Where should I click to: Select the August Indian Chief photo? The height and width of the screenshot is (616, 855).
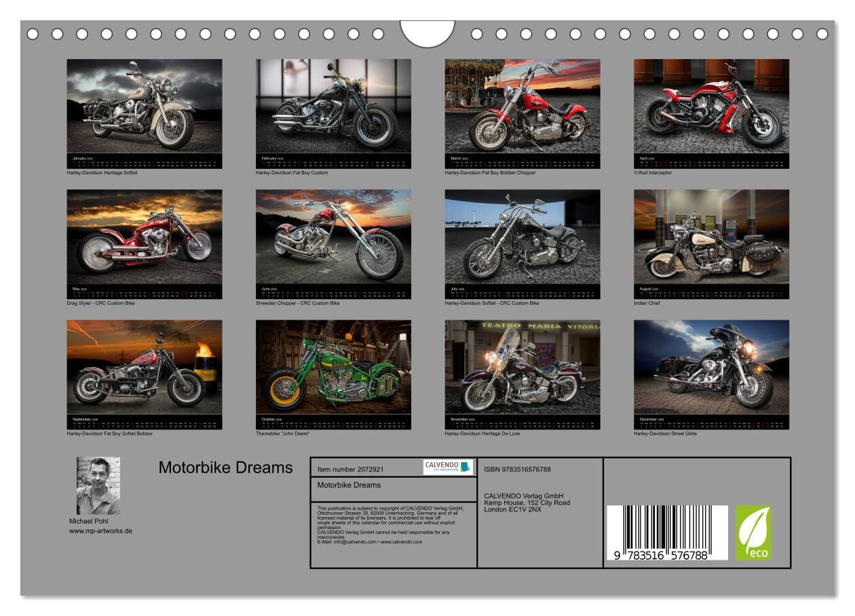pos(711,237)
